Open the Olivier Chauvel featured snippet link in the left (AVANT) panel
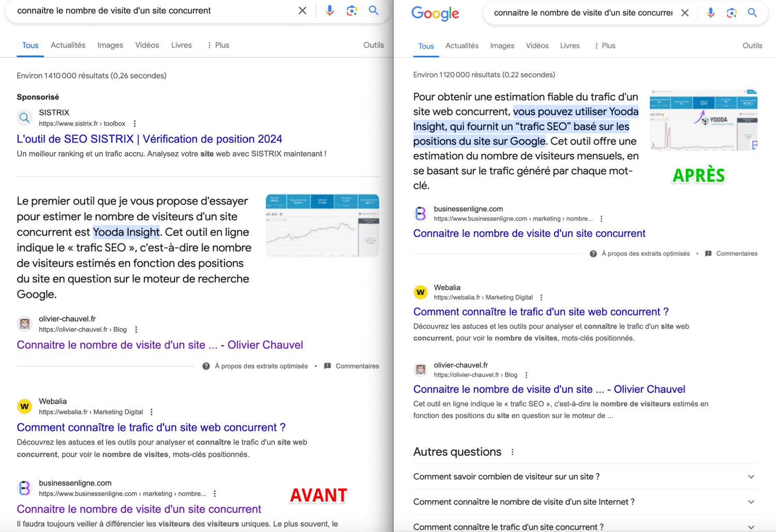776x532 pixels. click(160, 345)
